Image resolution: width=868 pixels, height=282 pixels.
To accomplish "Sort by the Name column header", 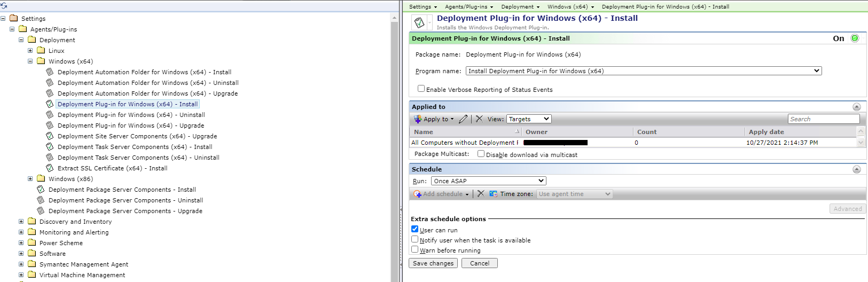I will pyautogui.click(x=466, y=132).
